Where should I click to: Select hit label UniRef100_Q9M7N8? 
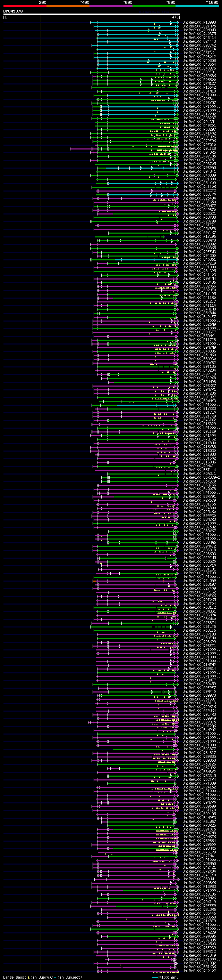click(x=199, y=833)
